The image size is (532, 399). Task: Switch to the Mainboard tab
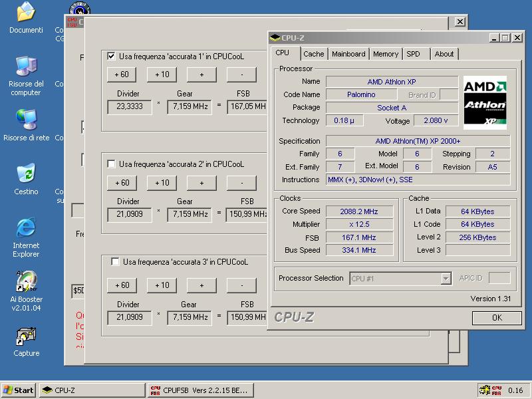(x=348, y=54)
